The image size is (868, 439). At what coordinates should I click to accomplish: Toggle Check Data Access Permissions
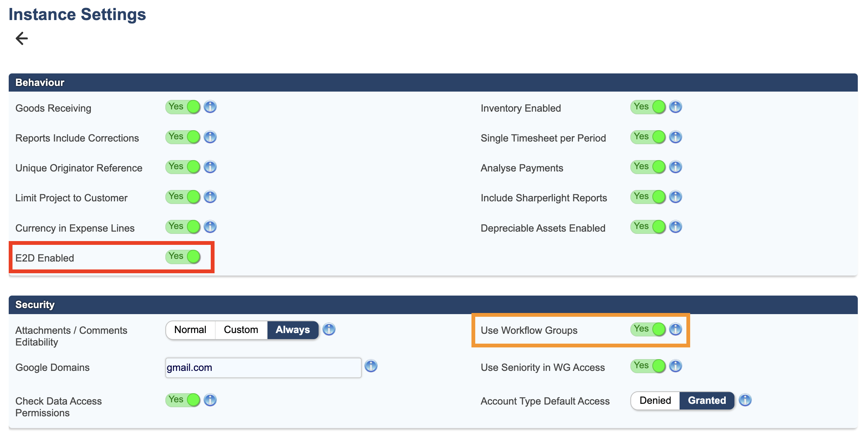point(183,400)
